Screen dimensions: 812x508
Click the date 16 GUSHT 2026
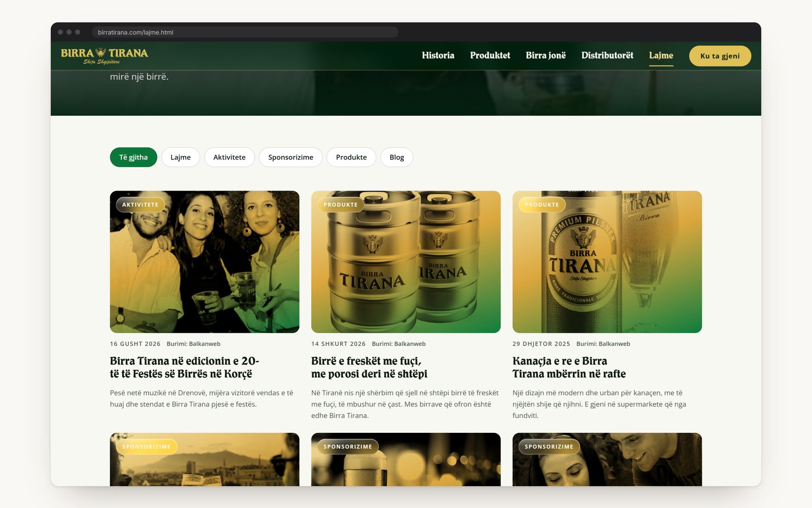(x=135, y=344)
